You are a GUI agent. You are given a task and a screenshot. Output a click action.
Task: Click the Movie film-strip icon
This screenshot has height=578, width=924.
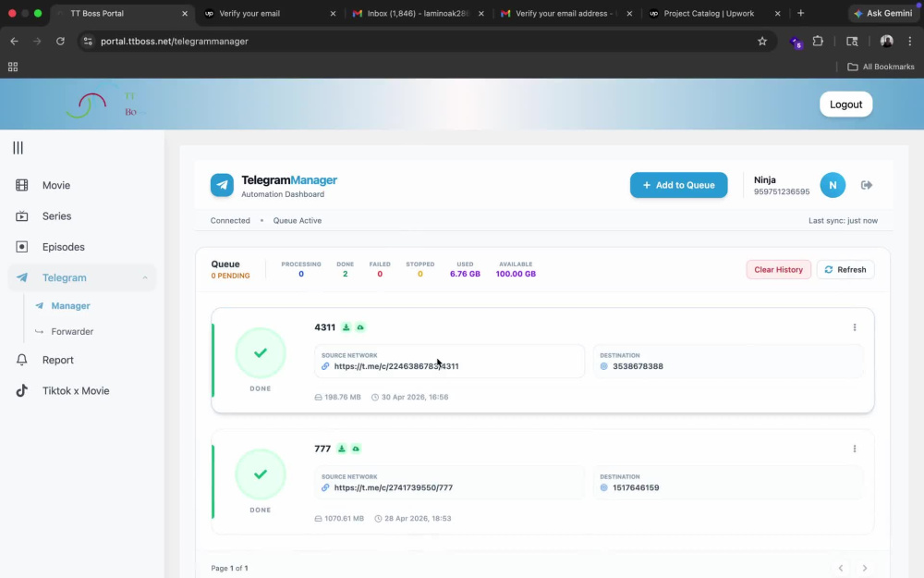pyautogui.click(x=22, y=185)
